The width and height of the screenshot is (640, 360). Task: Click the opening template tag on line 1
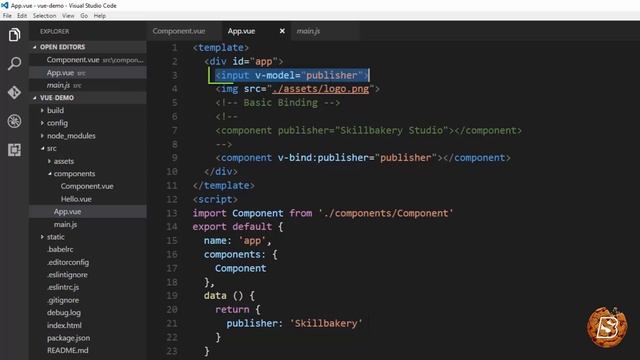pos(220,47)
